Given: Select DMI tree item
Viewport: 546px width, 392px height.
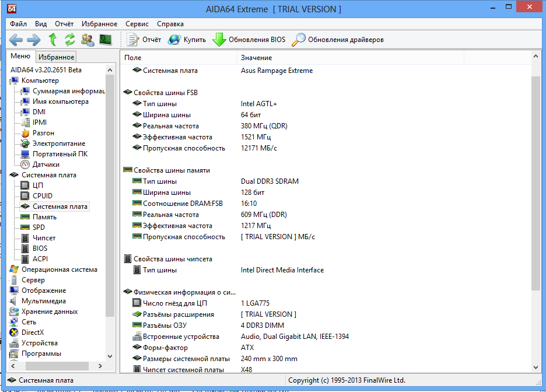Looking at the screenshot, I should pos(39,112).
